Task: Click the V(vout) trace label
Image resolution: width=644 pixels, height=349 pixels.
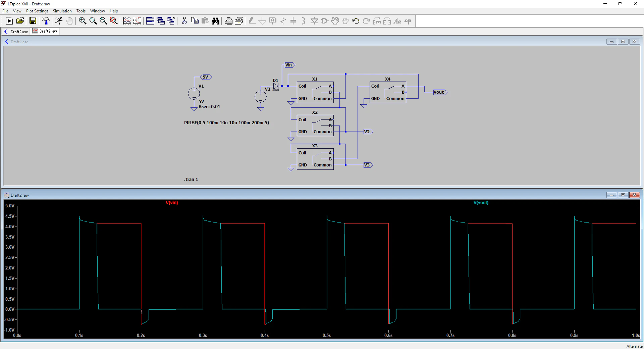Action: [x=481, y=203]
